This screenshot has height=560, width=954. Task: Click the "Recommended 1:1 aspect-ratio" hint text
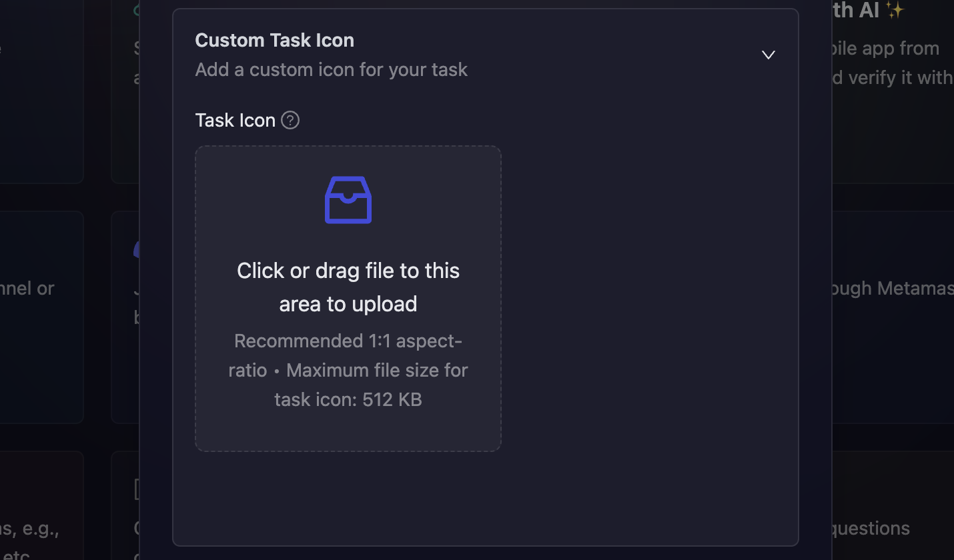[x=348, y=341]
